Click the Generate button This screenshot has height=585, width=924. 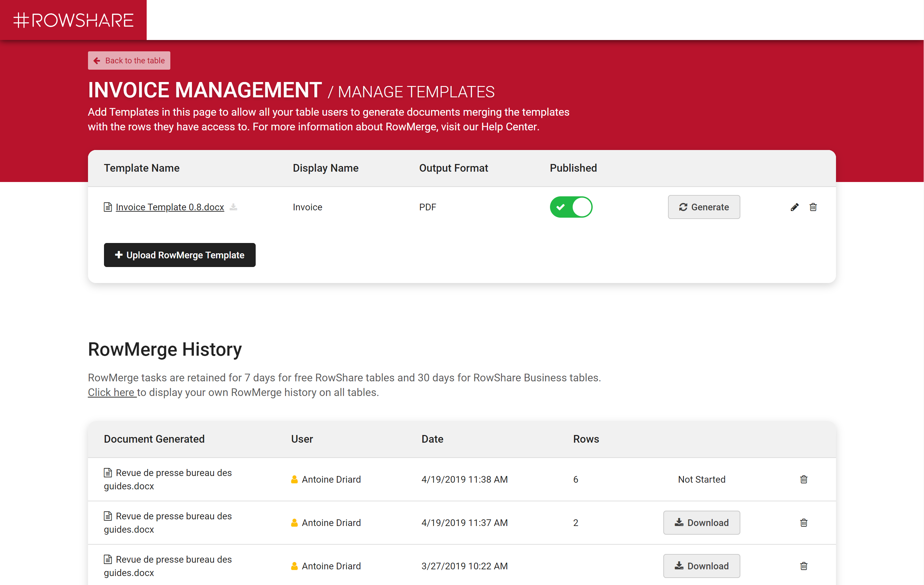pyautogui.click(x=704, y=207)
